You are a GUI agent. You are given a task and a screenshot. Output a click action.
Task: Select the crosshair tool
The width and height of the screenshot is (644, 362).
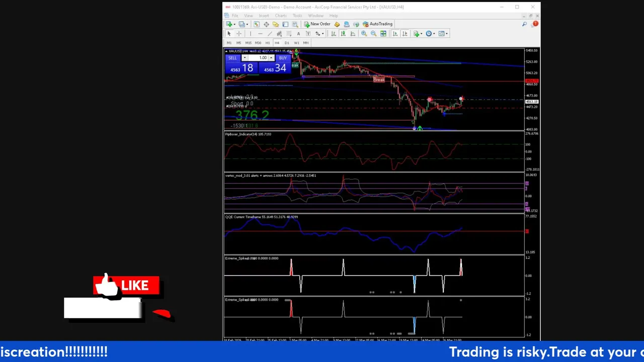[x=239, y=34]
